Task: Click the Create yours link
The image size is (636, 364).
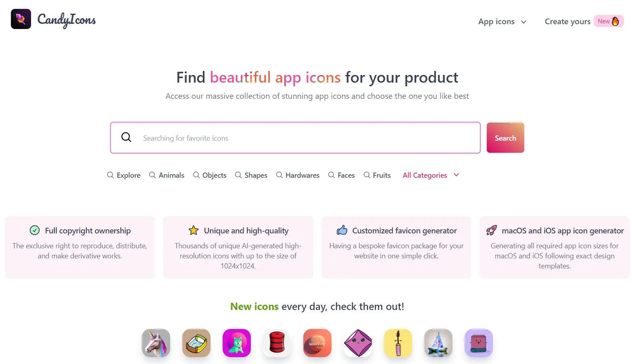Action: [x=567, y=21]
